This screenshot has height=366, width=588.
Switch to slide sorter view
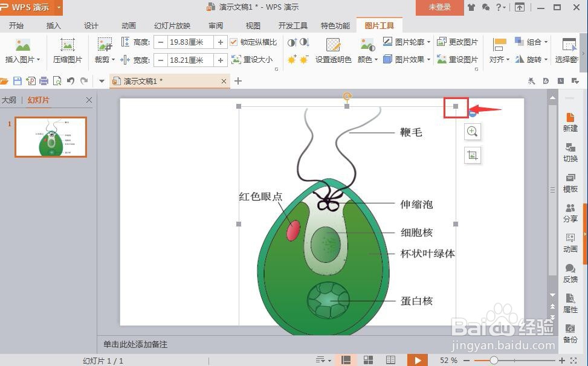pos(368,360)
